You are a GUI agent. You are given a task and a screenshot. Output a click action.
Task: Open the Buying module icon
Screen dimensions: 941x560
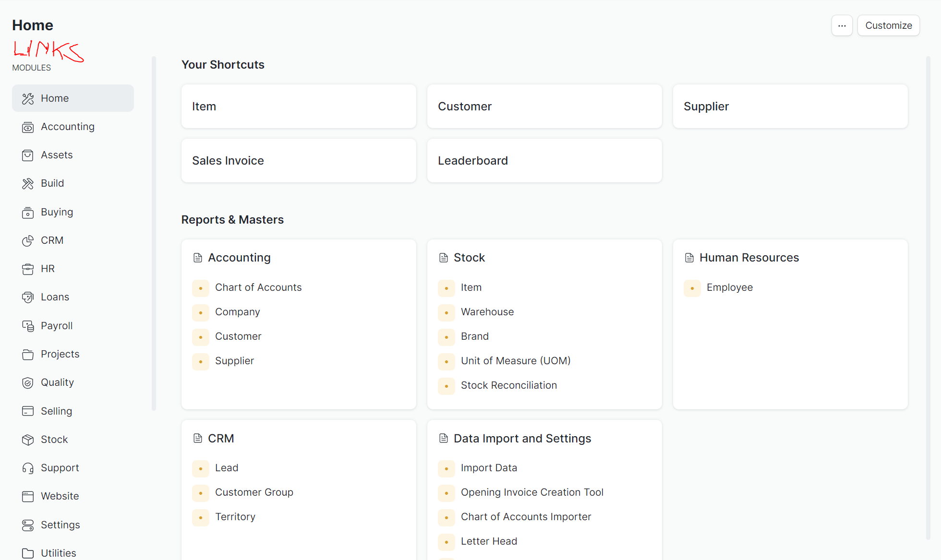(28, 212)
